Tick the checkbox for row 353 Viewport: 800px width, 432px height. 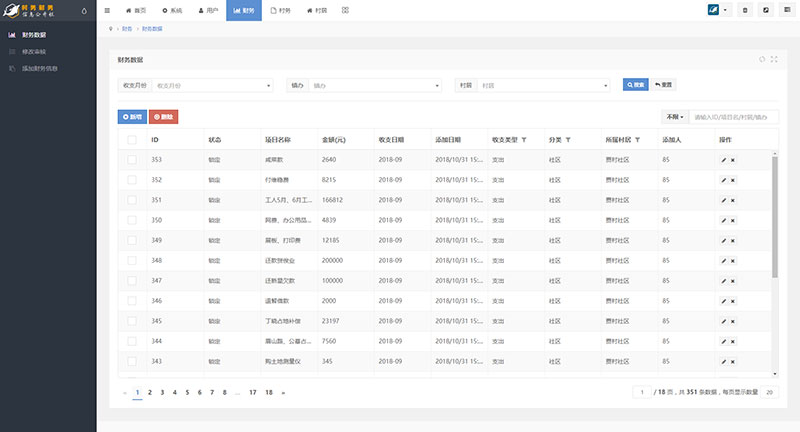click(132, 160)
